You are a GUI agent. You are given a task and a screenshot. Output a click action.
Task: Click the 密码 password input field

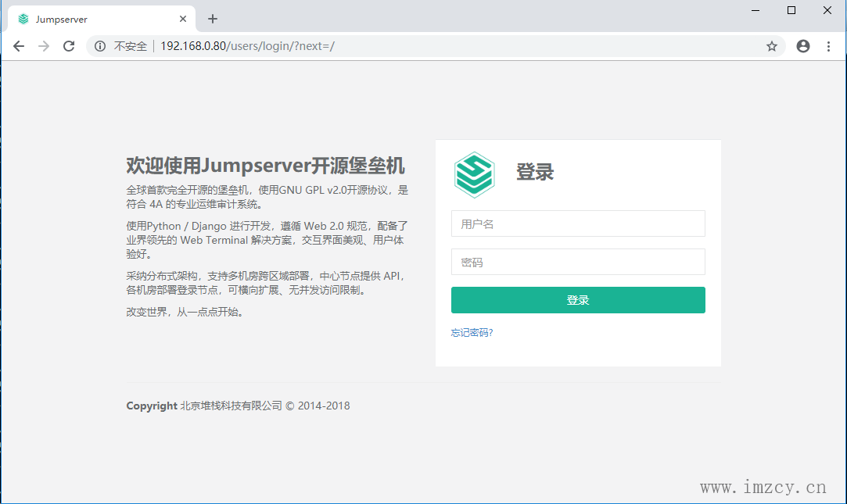tap(578, 262)
